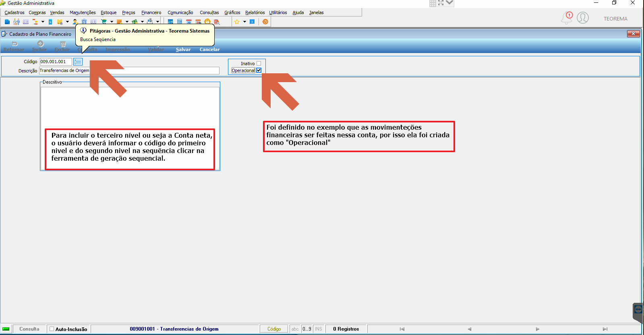
Task: Click the calculator toolbar icon
Action: 180,22
